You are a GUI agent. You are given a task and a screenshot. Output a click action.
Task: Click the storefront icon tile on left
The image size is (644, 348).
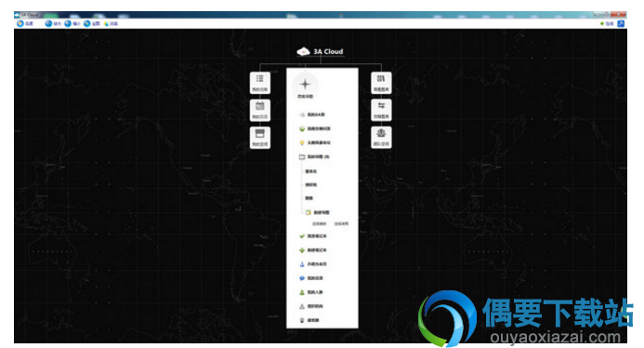[260, 138]
